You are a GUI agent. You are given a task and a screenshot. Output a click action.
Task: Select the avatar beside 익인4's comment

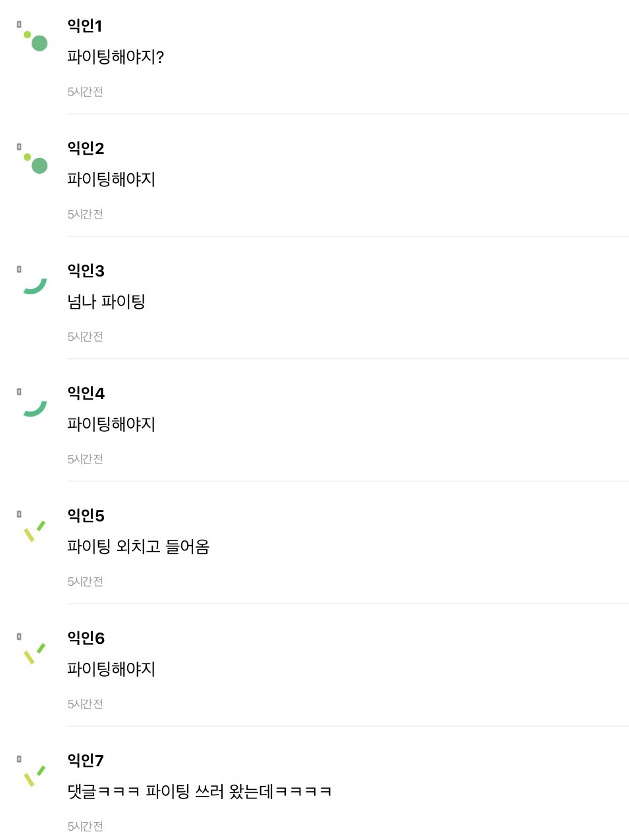click(x=35, y=408)
